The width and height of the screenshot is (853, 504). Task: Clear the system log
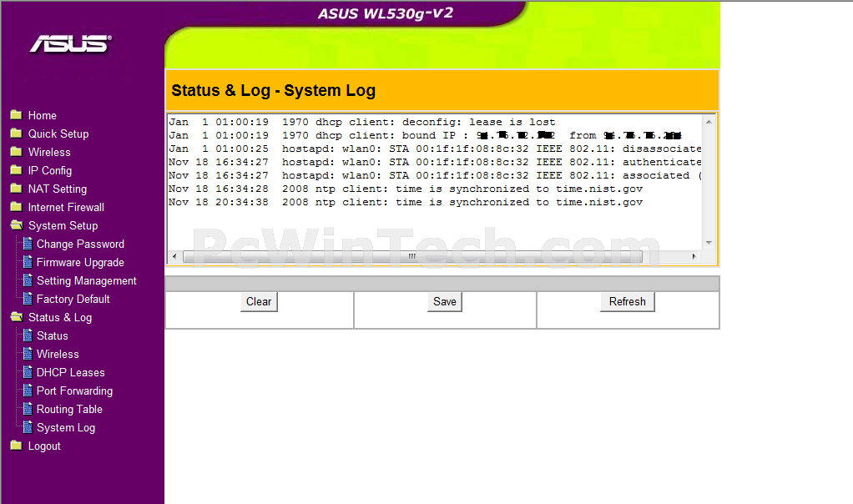tap(259, 302)
